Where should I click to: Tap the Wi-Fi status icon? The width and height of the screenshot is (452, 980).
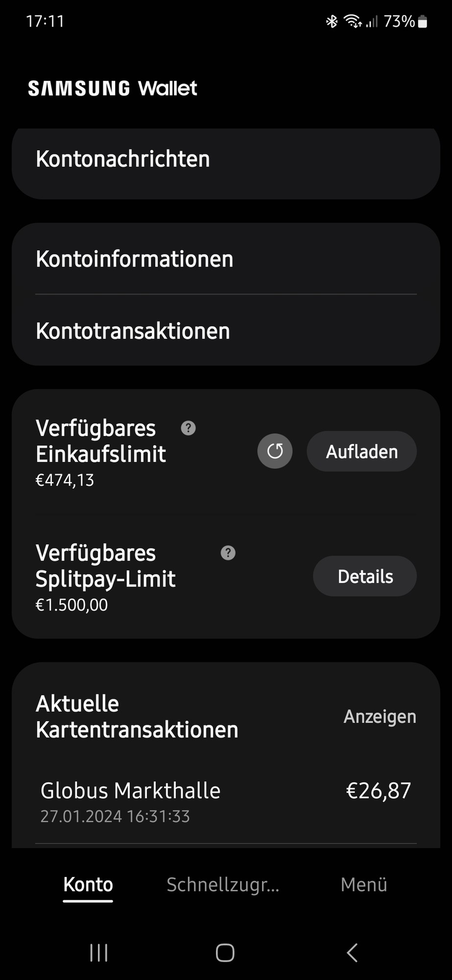(353, 22)
